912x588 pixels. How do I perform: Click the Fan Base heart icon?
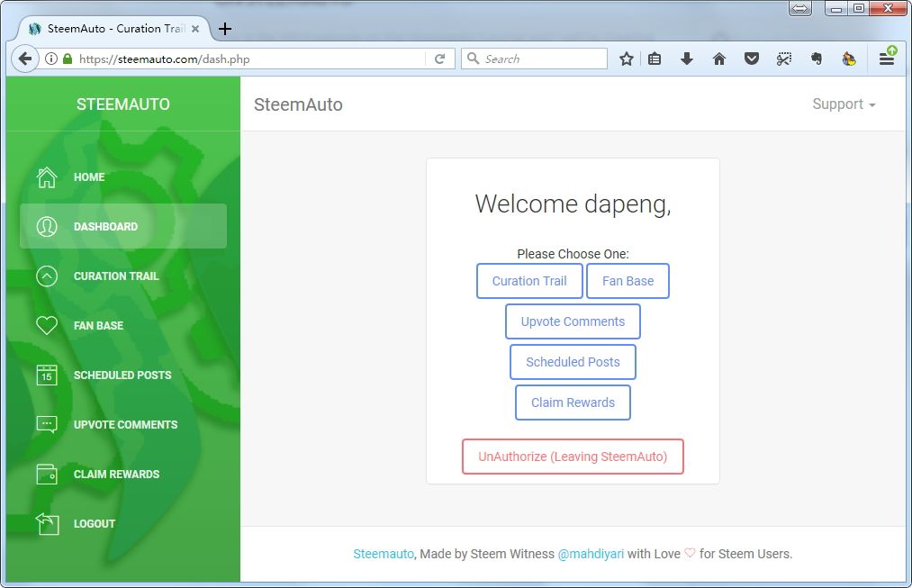pyautogui.click(x=47, y=326)
